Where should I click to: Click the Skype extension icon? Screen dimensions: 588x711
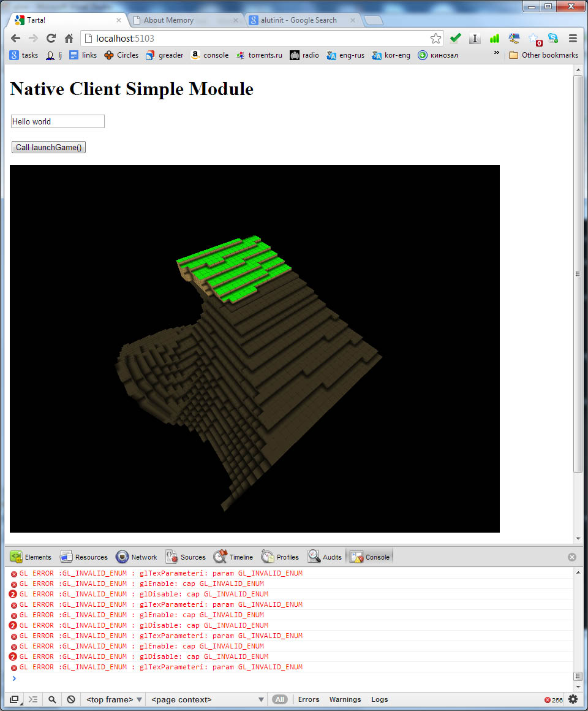point(553,39)
